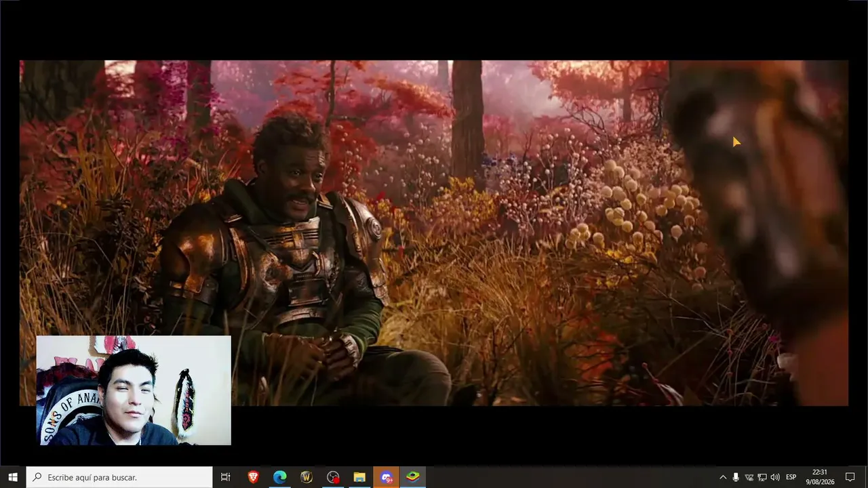Viewport: 868px width, 488px height.
Task: Switch to BlueStacks in the taskbar
Action: [412, 477]
